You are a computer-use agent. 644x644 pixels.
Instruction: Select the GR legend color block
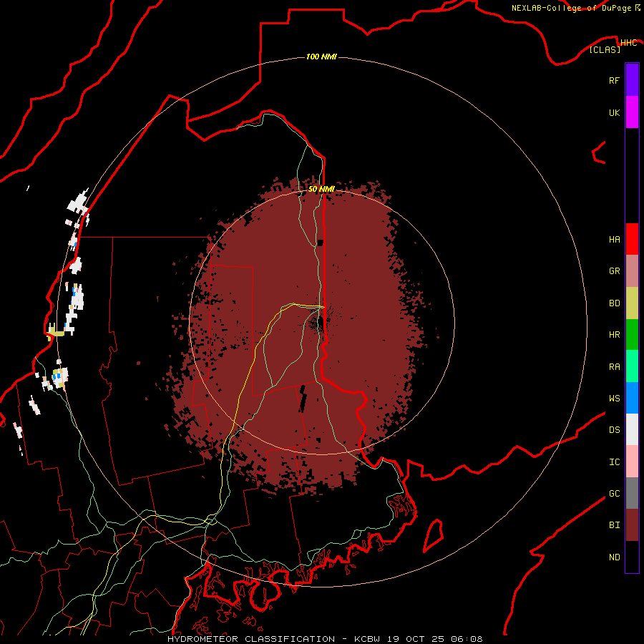coord(632,271)
